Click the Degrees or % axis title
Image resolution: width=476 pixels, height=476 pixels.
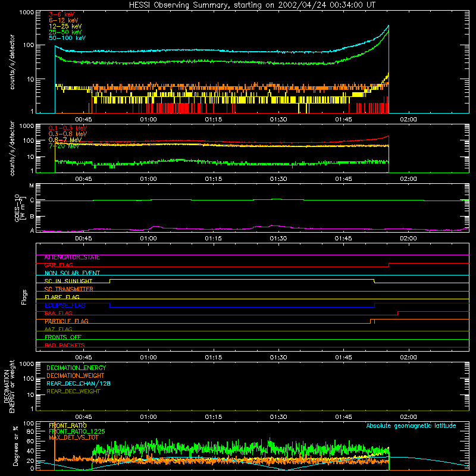pos(16,446)
